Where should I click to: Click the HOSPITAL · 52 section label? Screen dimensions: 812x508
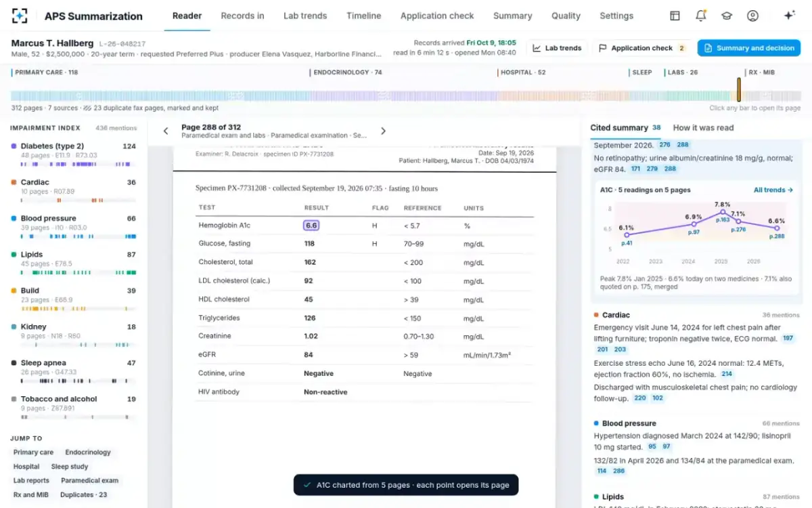(x=523, y=72)
